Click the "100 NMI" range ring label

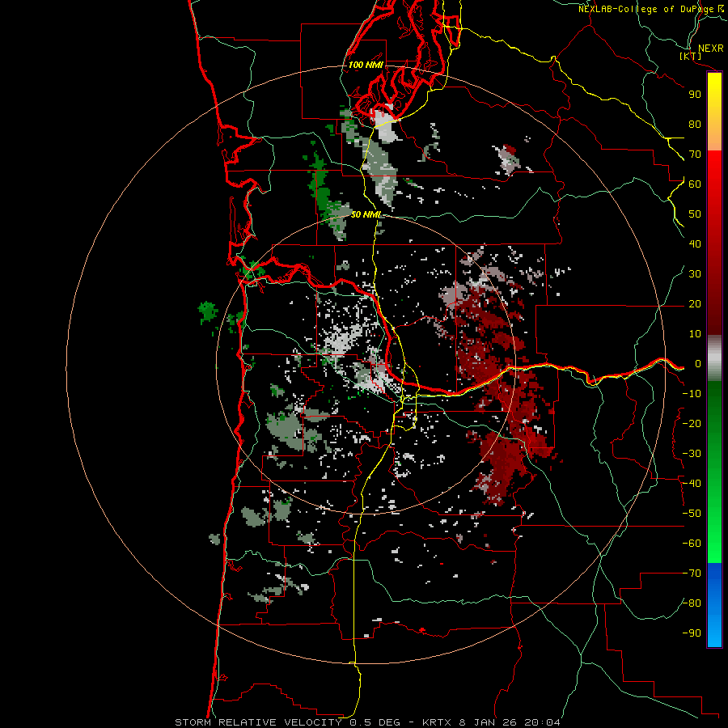tap(366, 65)
